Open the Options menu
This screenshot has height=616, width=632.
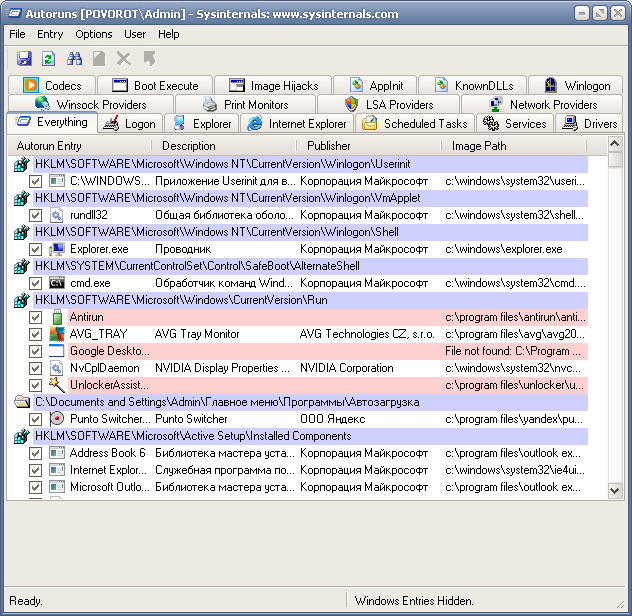tap(94, 34)
